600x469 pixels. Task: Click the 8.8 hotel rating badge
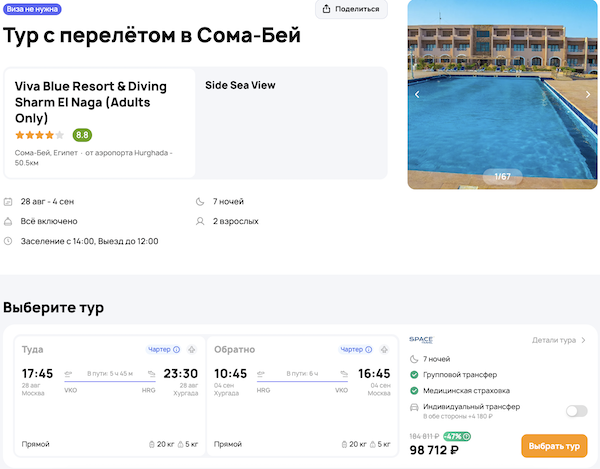(82, 135)
